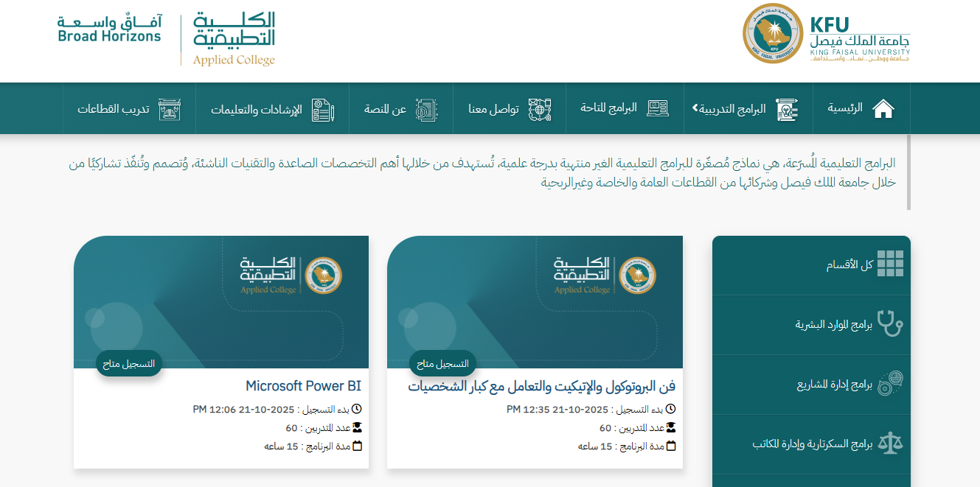Click the all sections grid icon

890,264
